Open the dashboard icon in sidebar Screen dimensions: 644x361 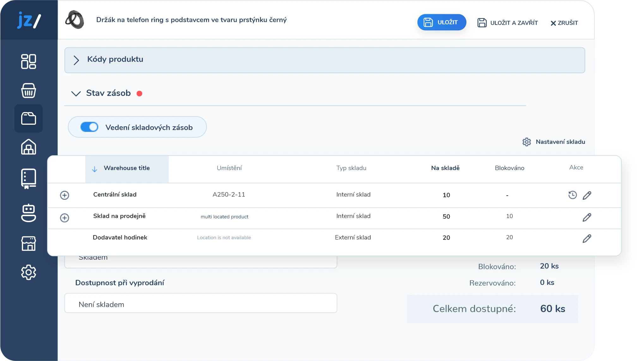click(x=28, y=61)
